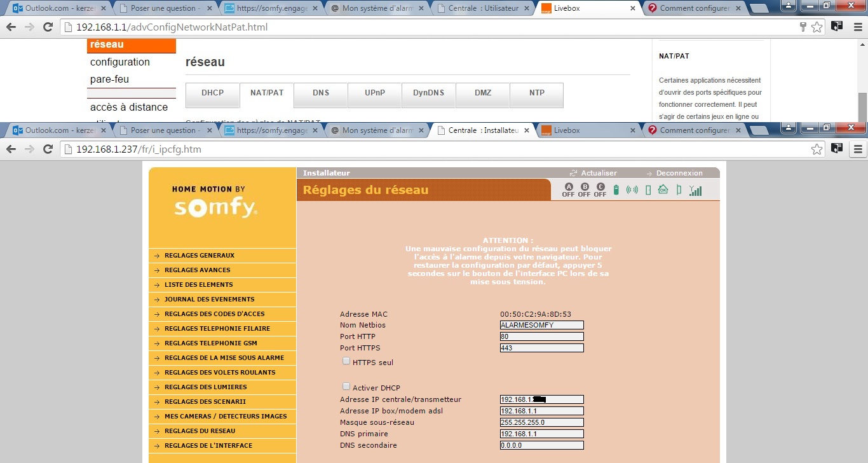Click the Nom Netbios input field
This screenshot has height=463, width=868.
[541, 325]
